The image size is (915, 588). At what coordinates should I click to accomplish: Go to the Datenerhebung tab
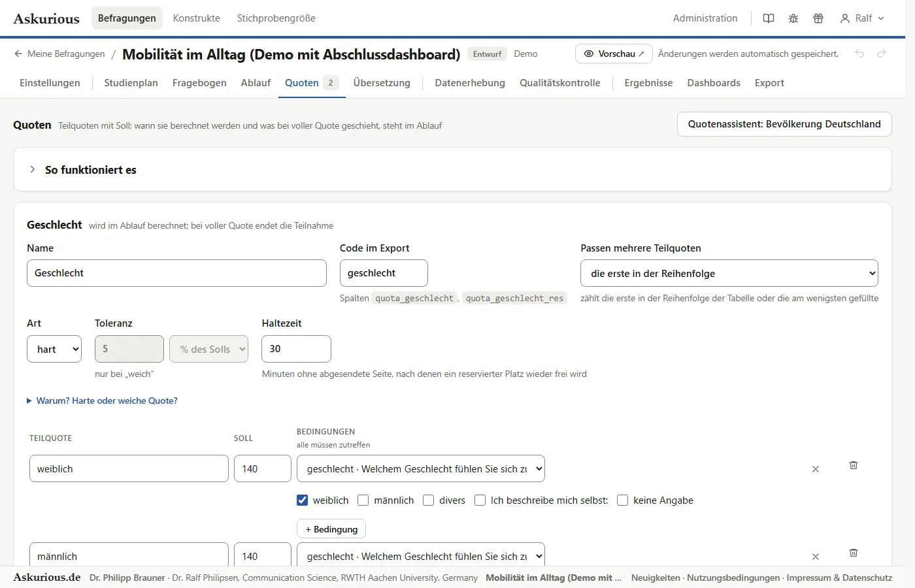pyautogui.click(x=470, y=83)
